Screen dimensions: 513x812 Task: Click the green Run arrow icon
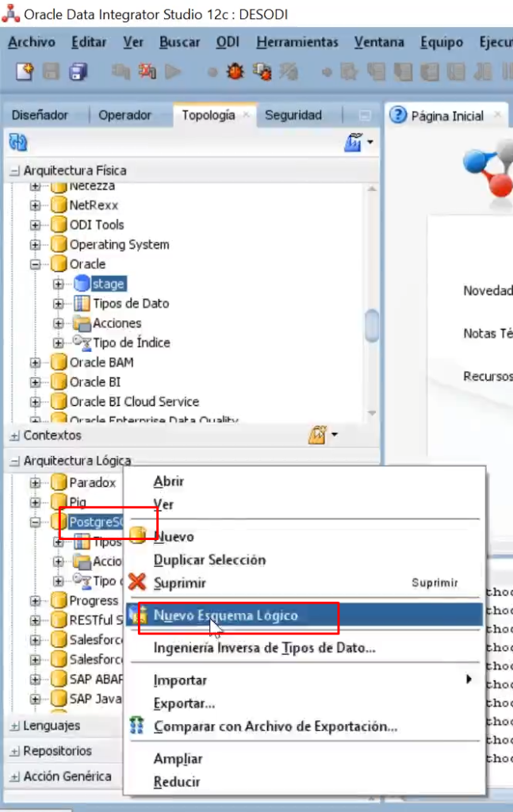point(174,71)
